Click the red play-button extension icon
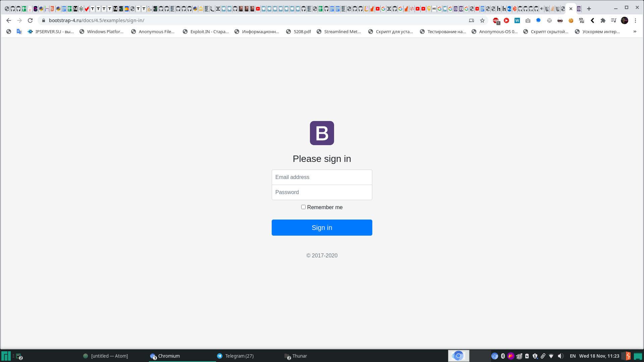This screenshot has height=362, width=644. click(x=506, y=20)
